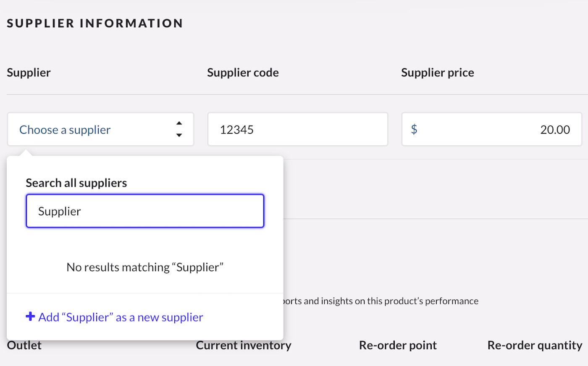Click the up/down arrows on supplier selector

pyautogui.click(x=179, y=129)
